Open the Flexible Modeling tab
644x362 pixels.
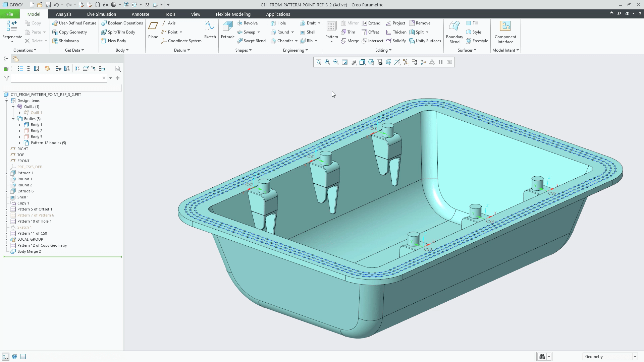click(233, 14)
